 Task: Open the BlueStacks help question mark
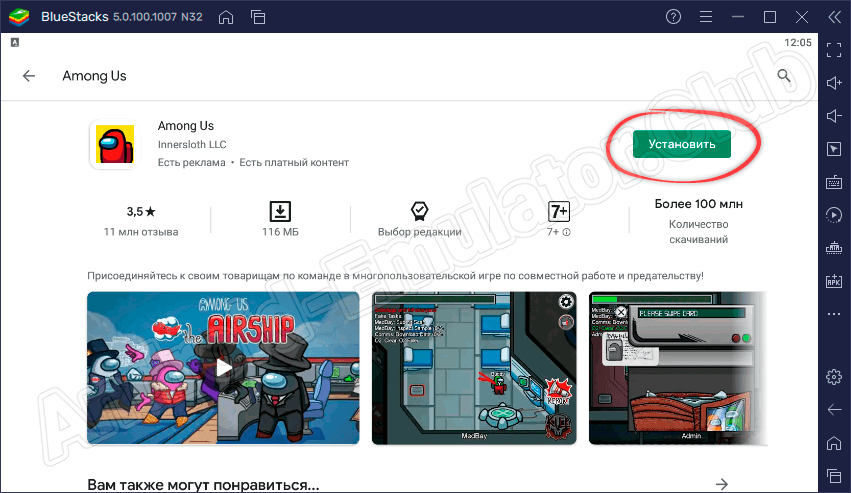(x=701, y=17)
